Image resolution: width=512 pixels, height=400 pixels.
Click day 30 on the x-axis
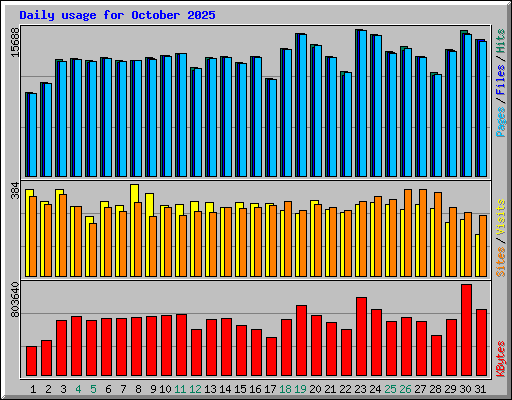click(x=465, y=389)
